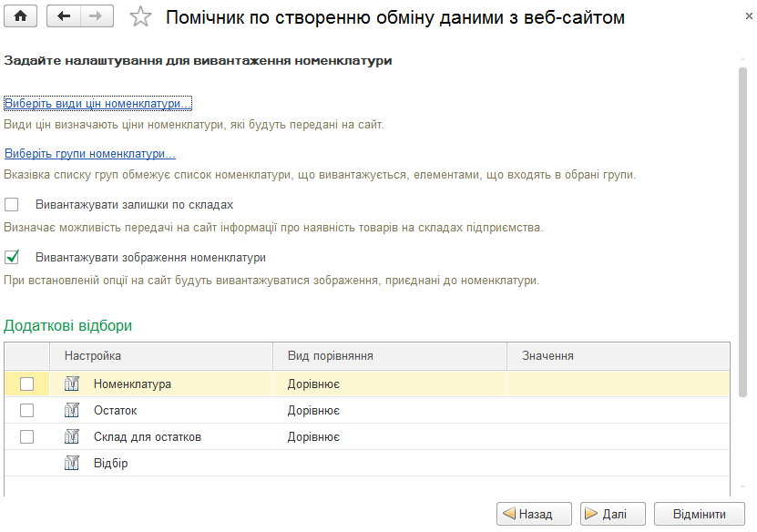This screenshot has width=757, height=532.
Task: Uncheck Вивантажувати зображення номенклатури
Action: 12,257
